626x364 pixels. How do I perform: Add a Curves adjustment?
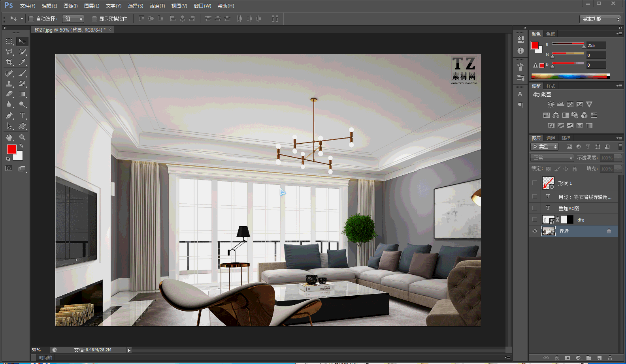(570, 105)
